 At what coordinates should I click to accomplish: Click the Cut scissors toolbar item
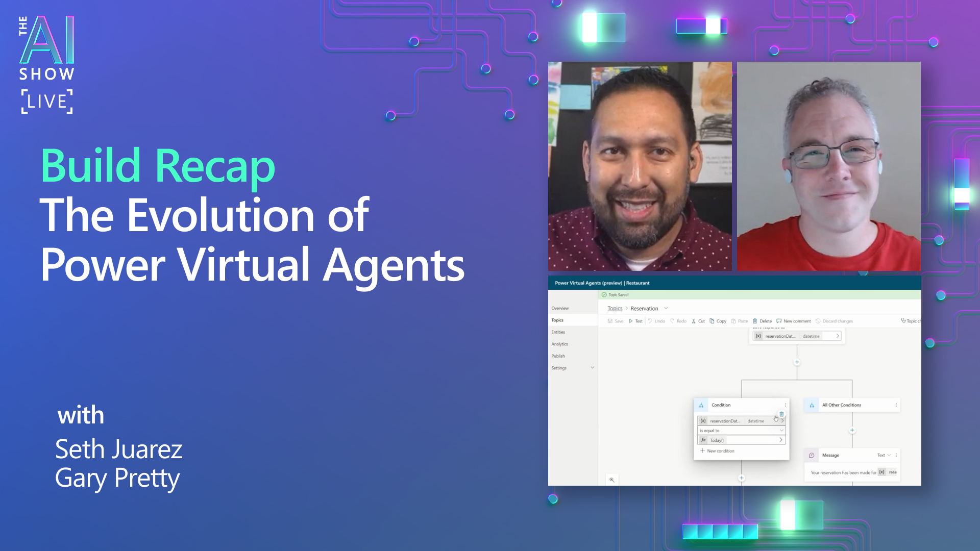point(698,321)
